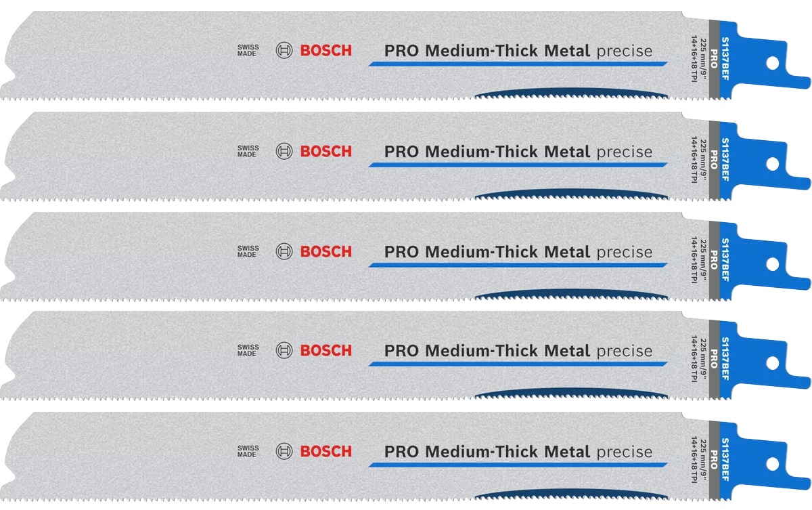The width and height of the screenshot is (812, 510).
Task: Click the Bosch circle emblem on bottom blade
Action: point(284,451)
